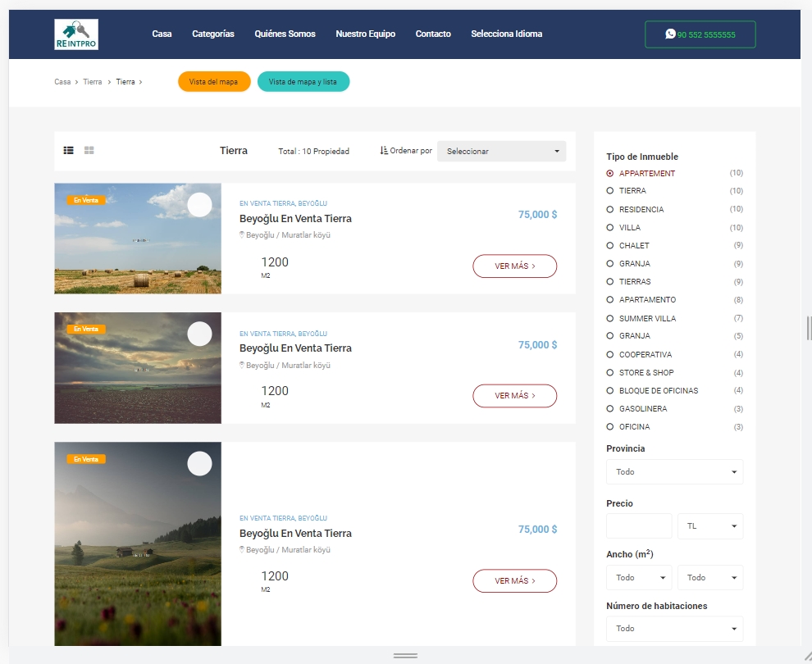
Task: Click first Tierra breadcrumb link
Action: coord(92,82)
